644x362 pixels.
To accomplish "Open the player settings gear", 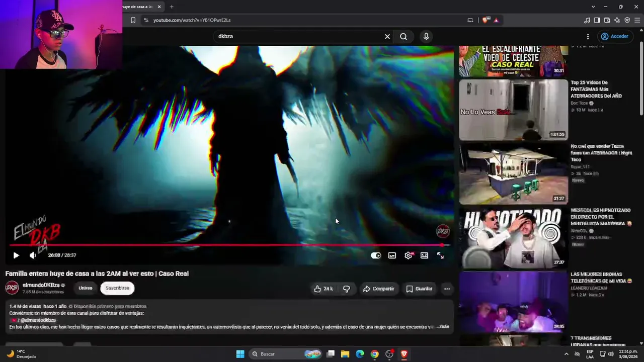I will tap(408, 255).
